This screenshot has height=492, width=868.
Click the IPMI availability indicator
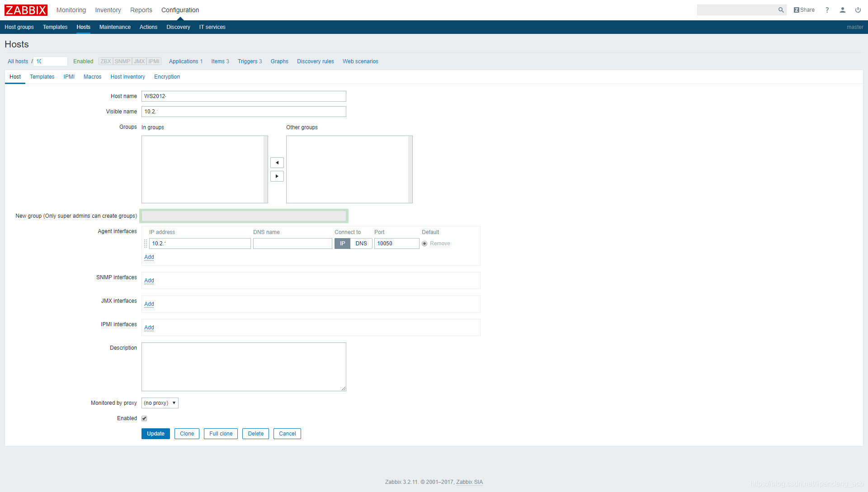click(x=154, y=61)
